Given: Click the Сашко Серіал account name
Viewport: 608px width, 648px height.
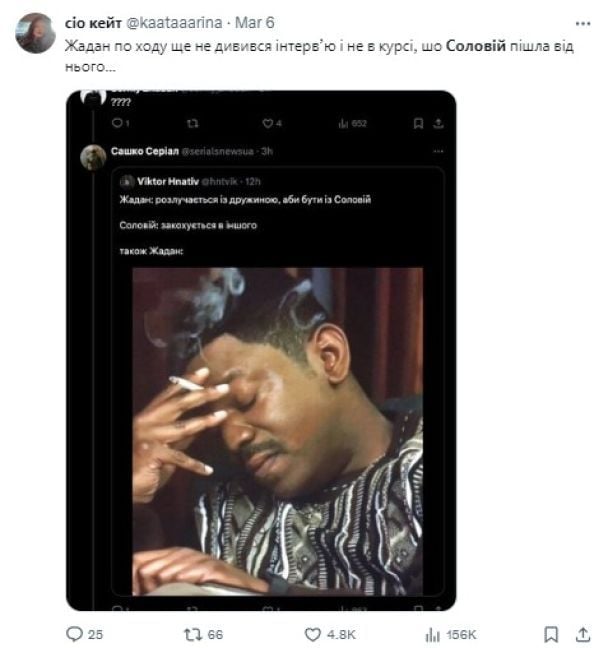Looking at the screenshot, I should point(144,150).
